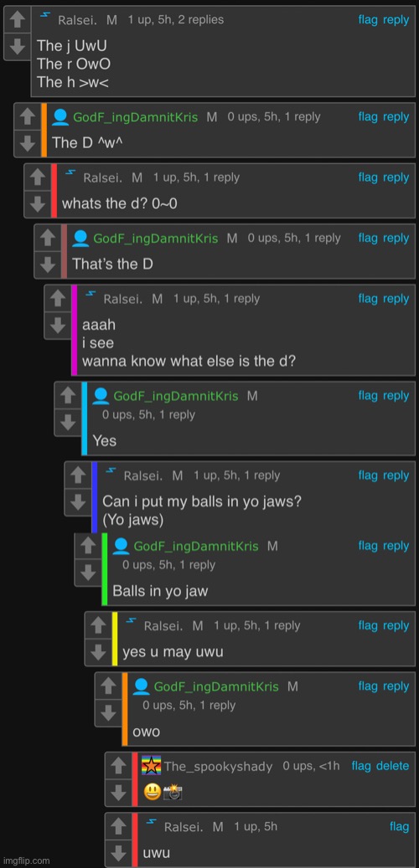
Task: Upvote the "That's the D" comment
Action: 48,238
